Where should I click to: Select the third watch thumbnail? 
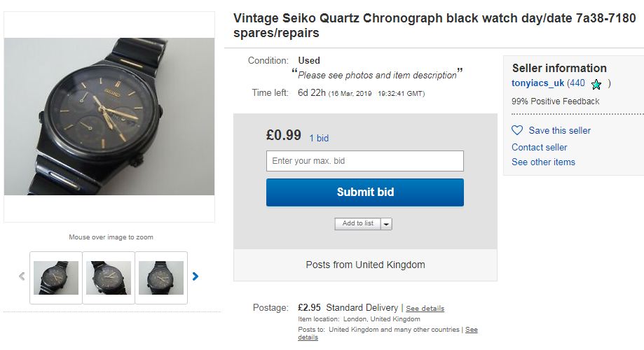click(161, 277)
